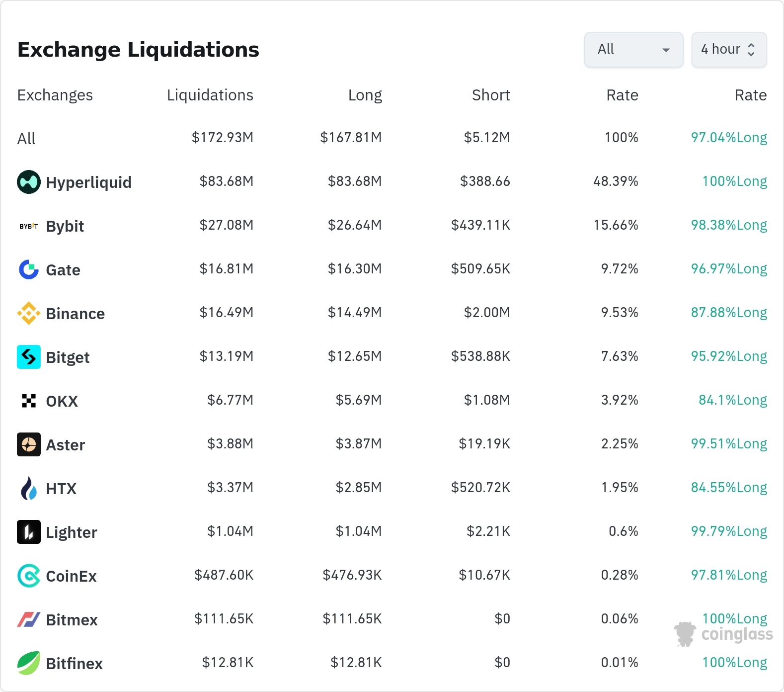The height and width of the screenshot is (692, 784).
Task: Sort by the Short column header
Action: (490, 95)
